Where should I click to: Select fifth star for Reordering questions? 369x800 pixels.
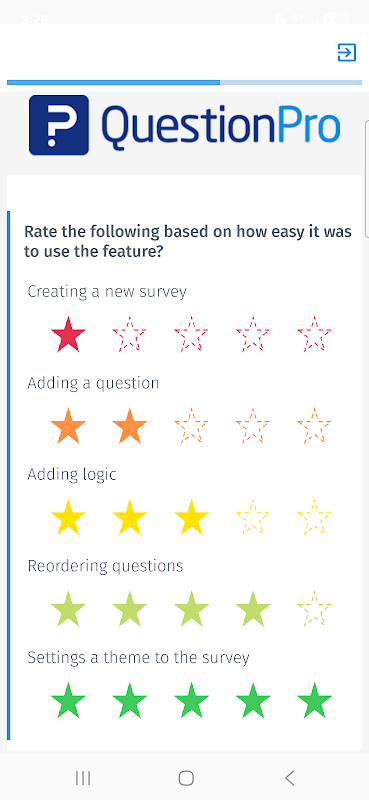click(314, 609)
